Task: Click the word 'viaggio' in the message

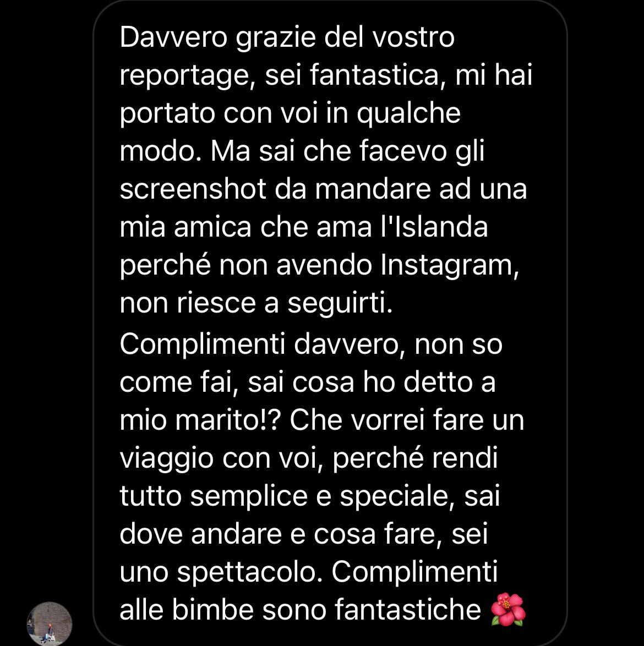Action: (166, 459)
